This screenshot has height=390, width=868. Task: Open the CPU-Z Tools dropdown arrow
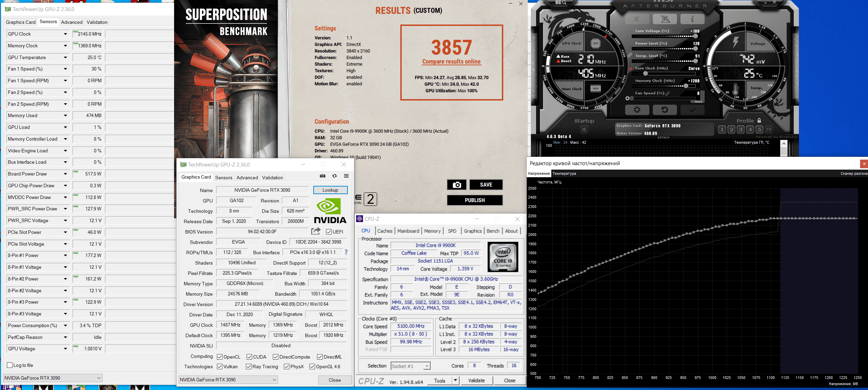(455, 380)
